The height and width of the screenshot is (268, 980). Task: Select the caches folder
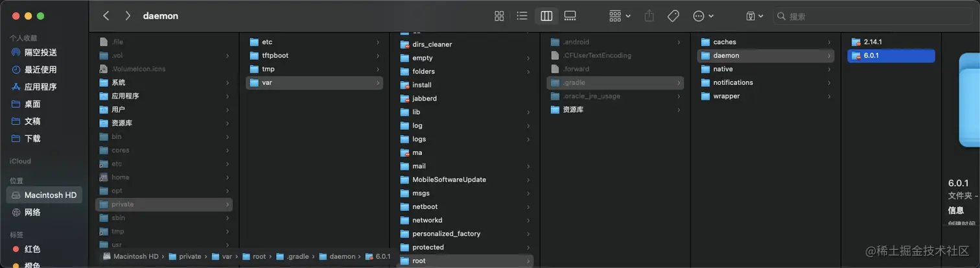click(x=765, y=42)
